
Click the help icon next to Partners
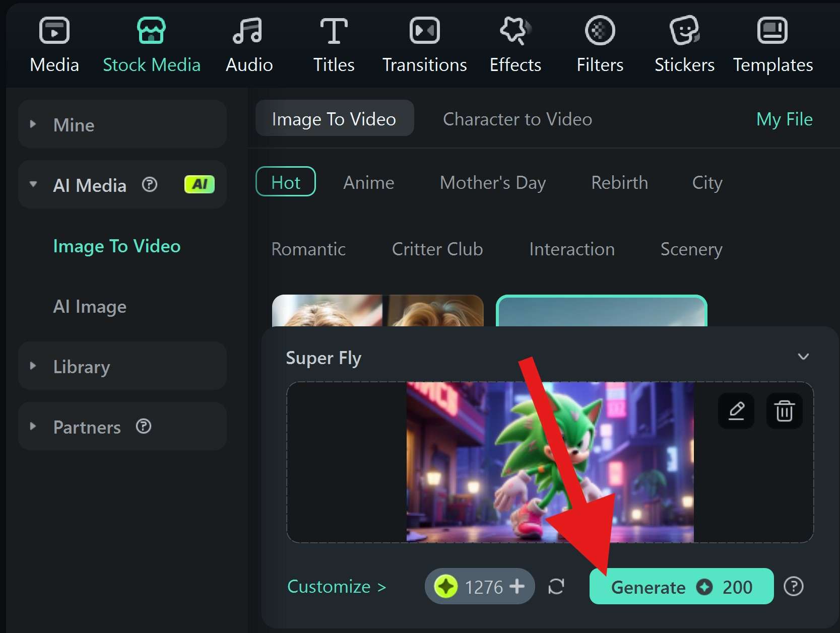pos(144,427)
